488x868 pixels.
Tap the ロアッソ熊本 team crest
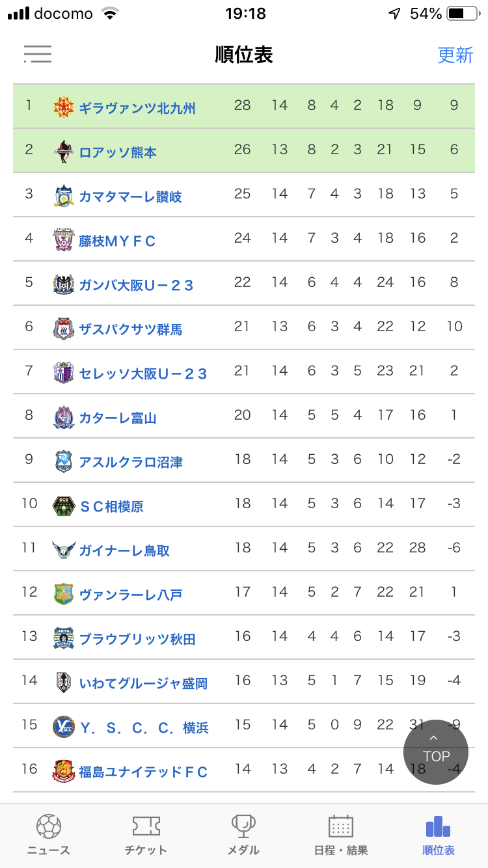[64, 152]
